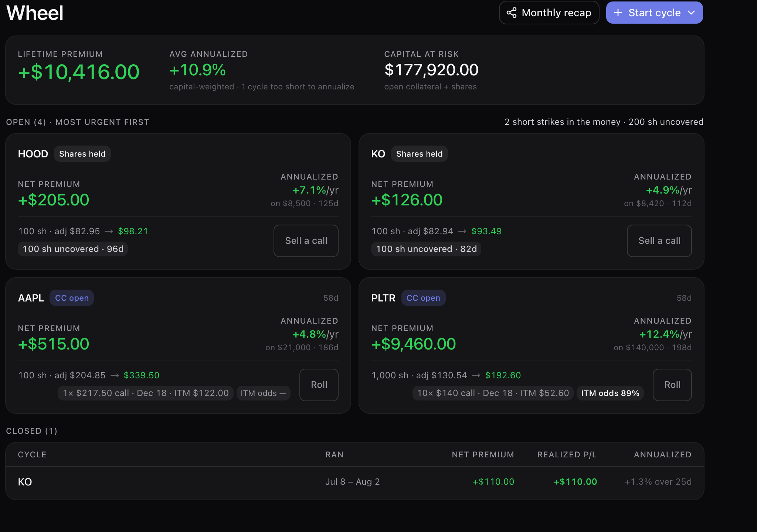Open the closed KO cycle row

coord(355,482)
